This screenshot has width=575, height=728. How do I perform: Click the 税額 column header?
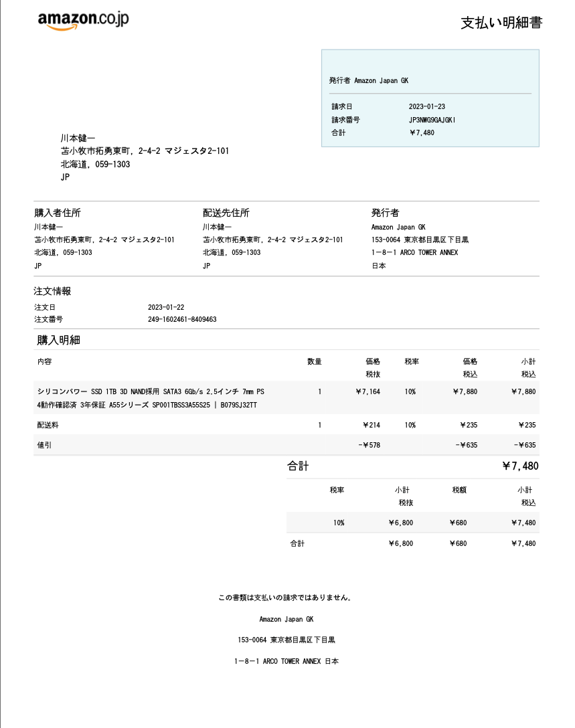click(x=459, y=490)
